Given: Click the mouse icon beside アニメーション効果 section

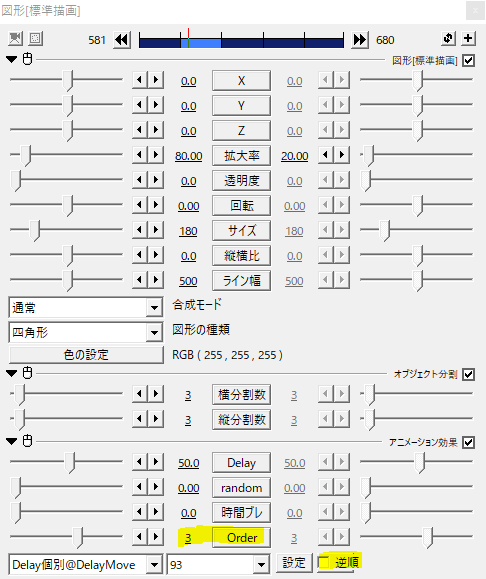Looking at the screenshot, I should 28,441.
